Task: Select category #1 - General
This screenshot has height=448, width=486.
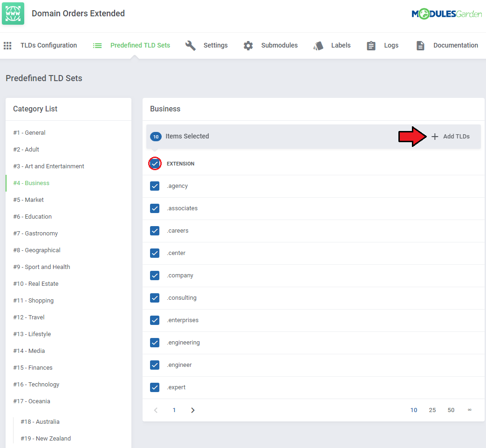Action: coord(29,133)
